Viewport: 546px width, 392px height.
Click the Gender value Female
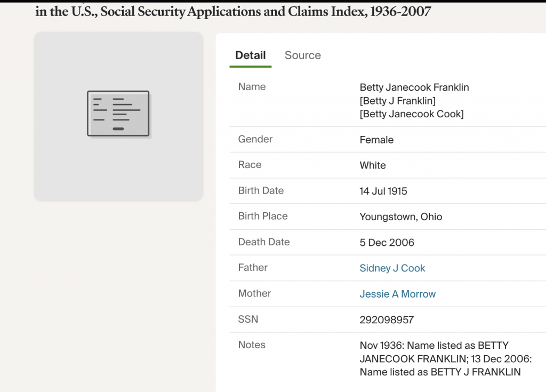pos(376,140)
